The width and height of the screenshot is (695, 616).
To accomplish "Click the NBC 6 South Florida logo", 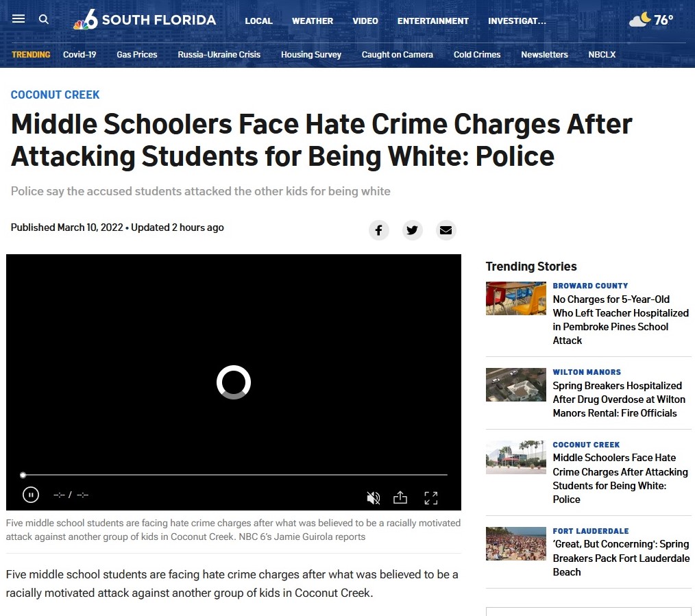I will click(x=145, y=19).
